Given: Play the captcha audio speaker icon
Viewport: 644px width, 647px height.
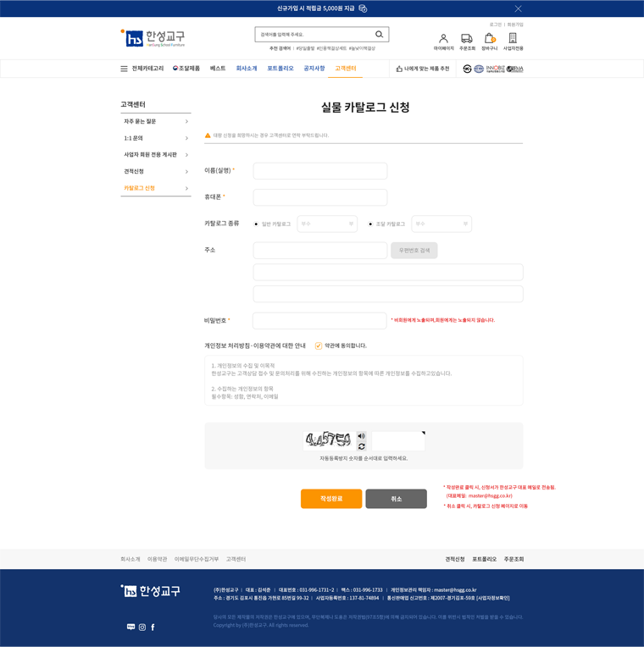Looking at the screenshot, I should [361, 436].
